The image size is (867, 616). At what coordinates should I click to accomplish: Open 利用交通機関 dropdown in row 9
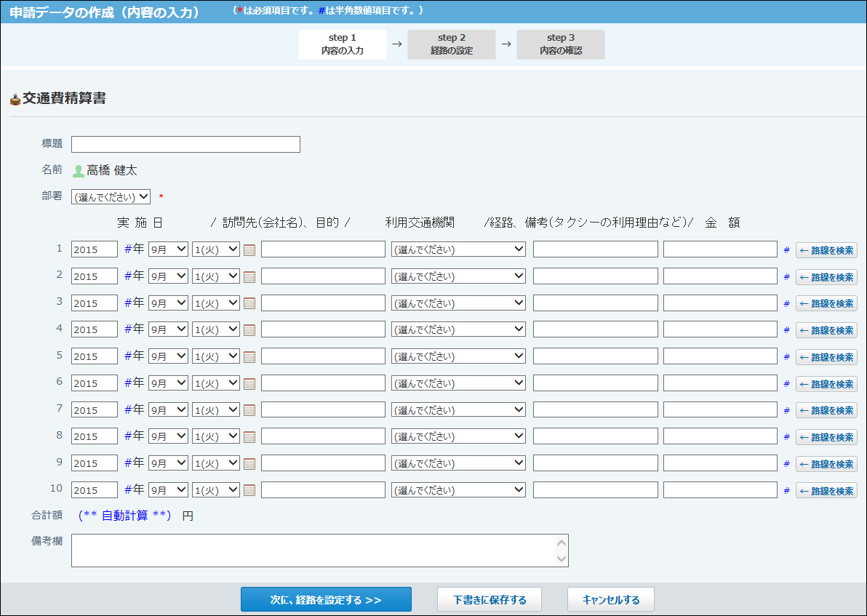(458, 463)
